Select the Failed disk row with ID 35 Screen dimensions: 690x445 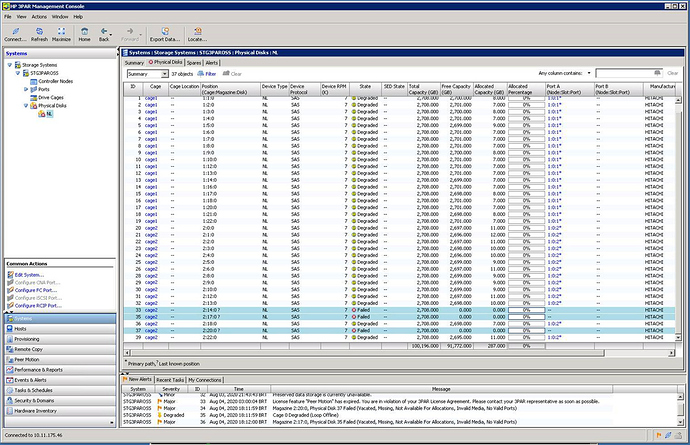coord(400,317)
